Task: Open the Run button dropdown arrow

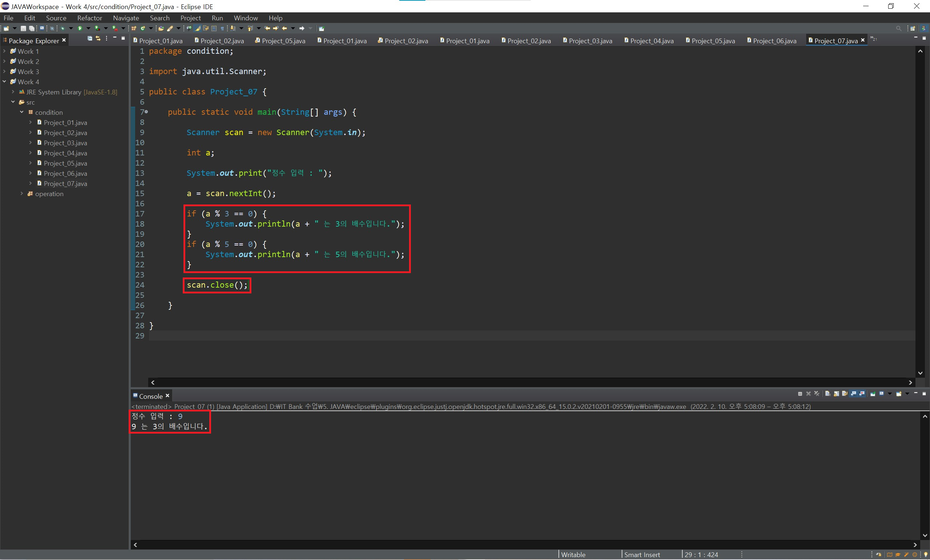Action: click(88, 28)
